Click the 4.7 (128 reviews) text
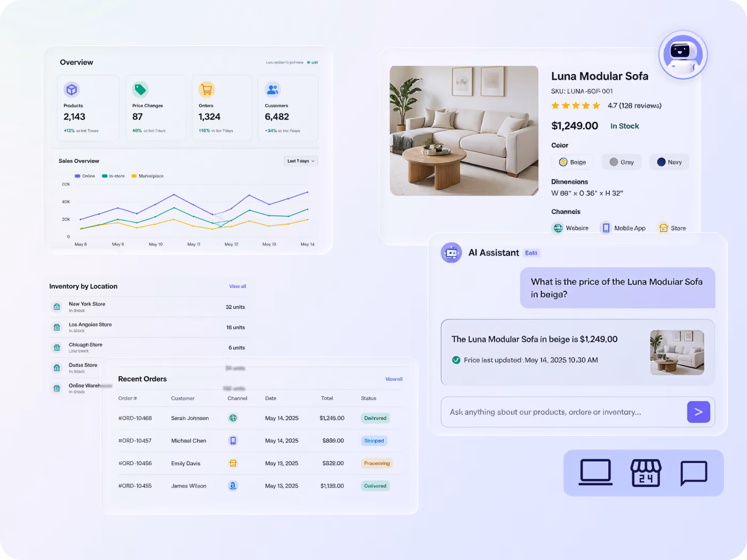The width and height of the screenshot is (747, 560). pos(634,106)
